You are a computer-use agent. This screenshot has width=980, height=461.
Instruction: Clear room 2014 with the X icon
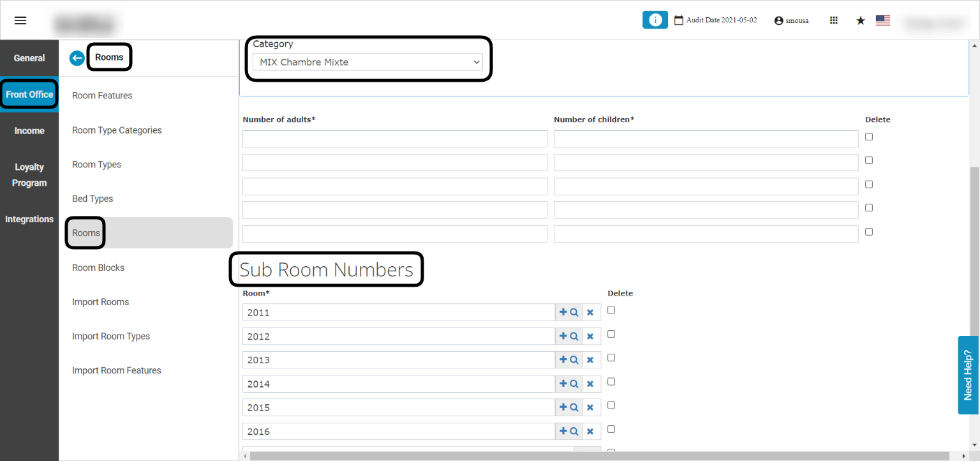tap(590, 384)
